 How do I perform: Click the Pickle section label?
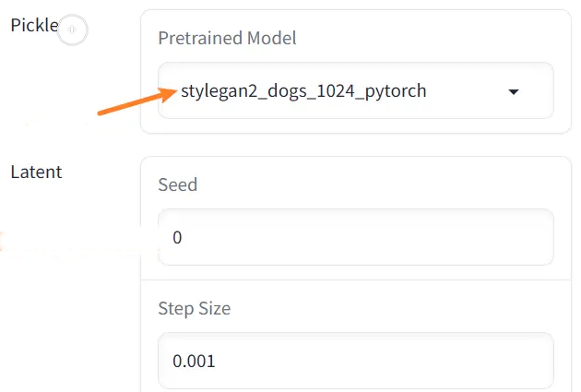click(x=34, y=26)
